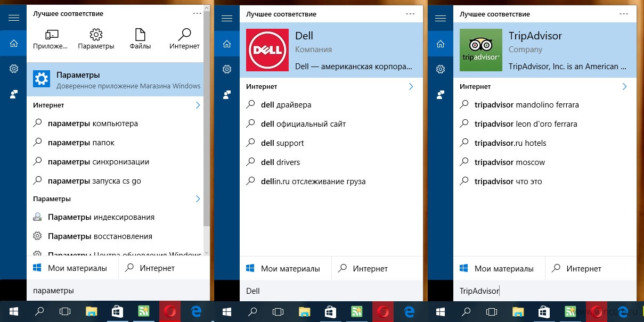Click feedback icon in параметры search panel sidebar
The image size is (644, 322).
point(13,94)
